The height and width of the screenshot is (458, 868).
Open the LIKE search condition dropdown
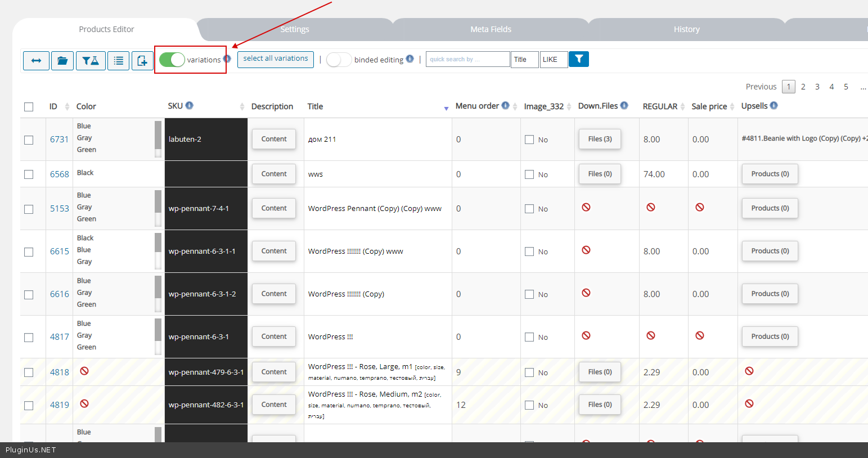coord(554,60)
